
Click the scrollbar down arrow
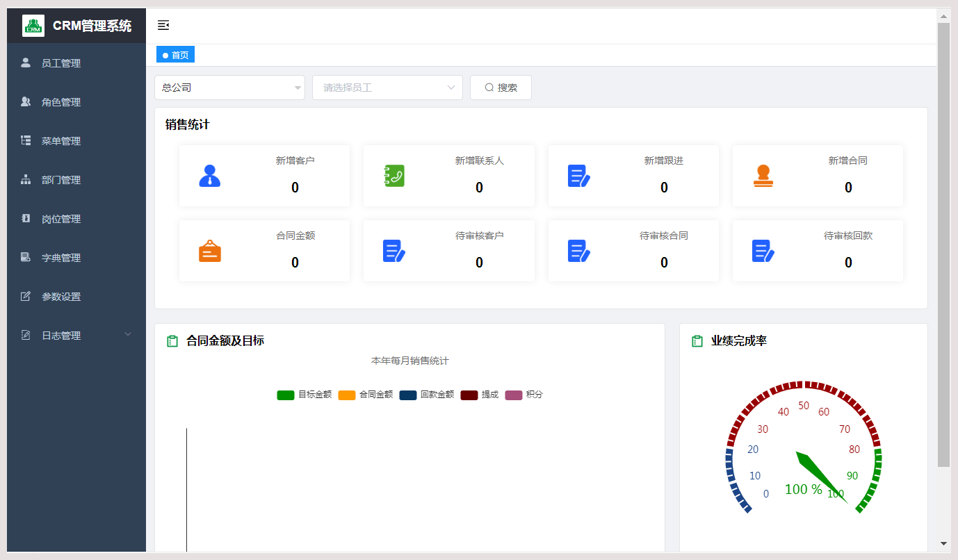[943, 543]
